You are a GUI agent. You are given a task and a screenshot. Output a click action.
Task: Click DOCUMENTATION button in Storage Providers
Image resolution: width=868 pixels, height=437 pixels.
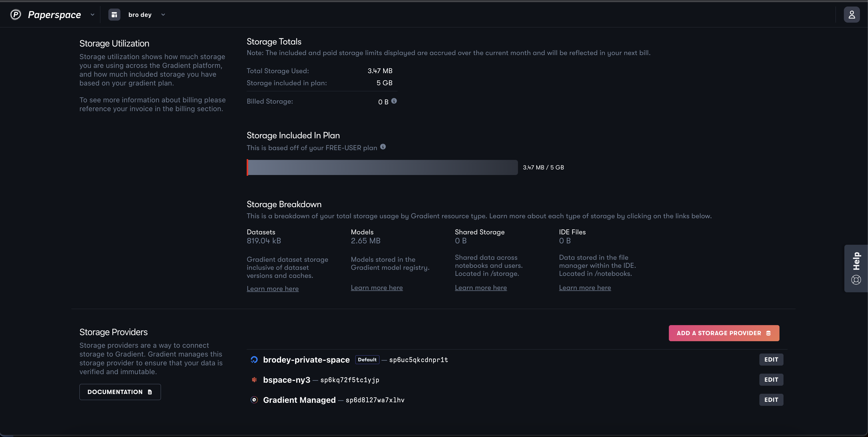tap(120, 391)
